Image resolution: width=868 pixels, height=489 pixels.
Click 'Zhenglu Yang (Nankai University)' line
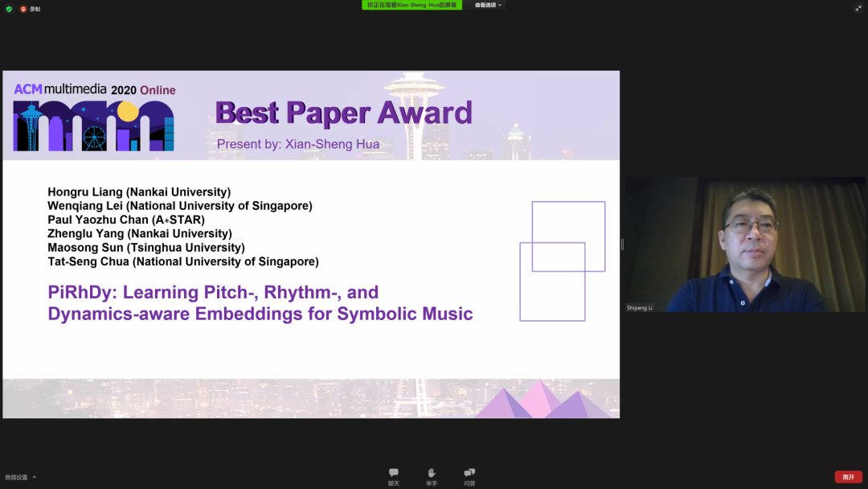pos(140,233)
